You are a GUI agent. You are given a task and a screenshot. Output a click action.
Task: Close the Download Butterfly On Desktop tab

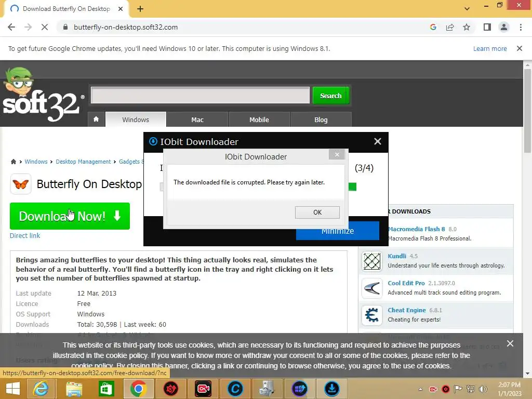(121, 9)
